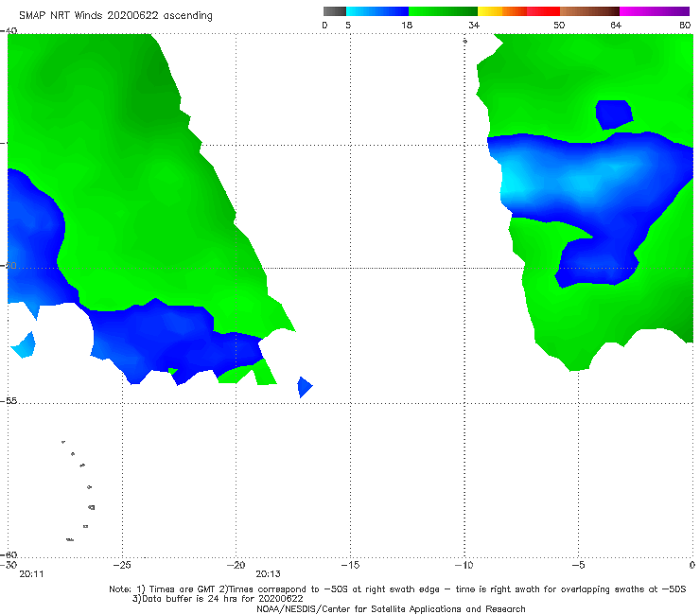700x615 pixels.
Task: Click longitude axis label '-5'
Action: pyautogui.click(x=579, y=565)
